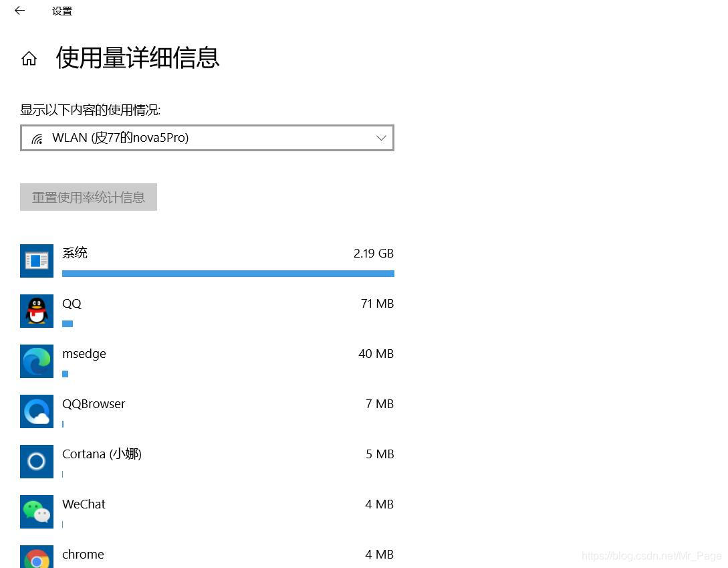
Task: Click the 71 MB usage value
Action: tap(377, 304)
